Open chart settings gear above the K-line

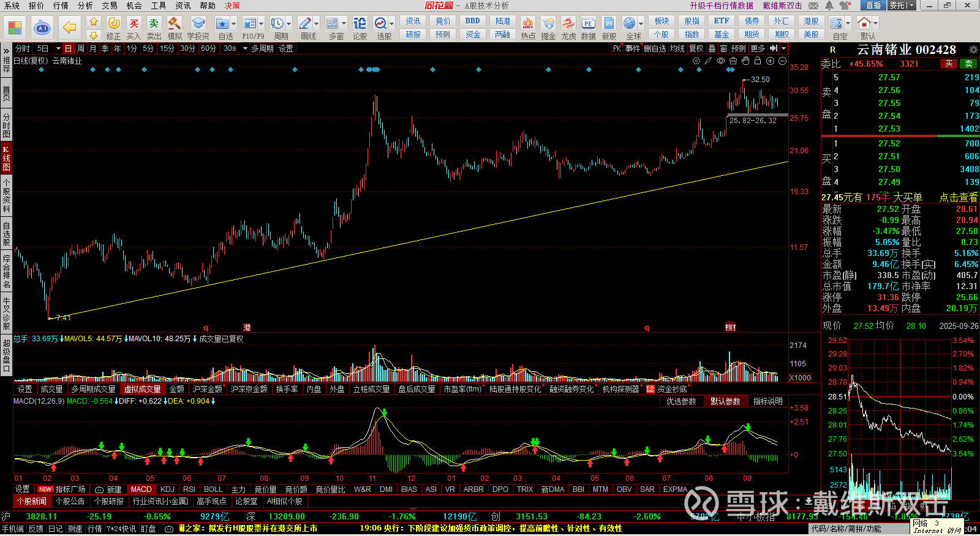[696, 61]
